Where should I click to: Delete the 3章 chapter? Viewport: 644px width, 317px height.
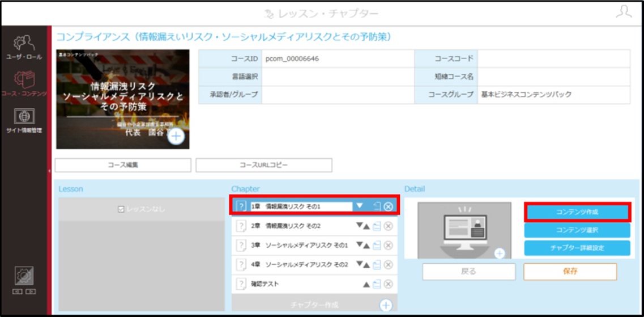pyautogui.click(x=388, y=246)
